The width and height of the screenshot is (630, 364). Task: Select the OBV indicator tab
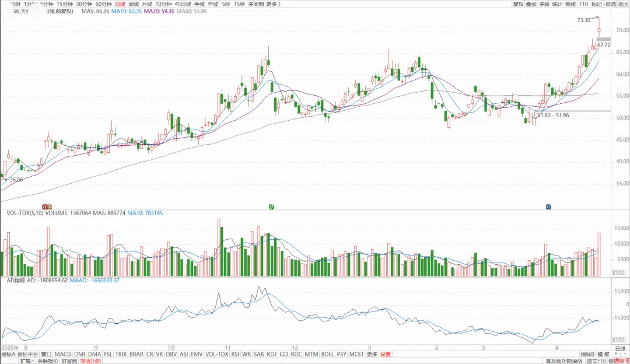[171, 354]
